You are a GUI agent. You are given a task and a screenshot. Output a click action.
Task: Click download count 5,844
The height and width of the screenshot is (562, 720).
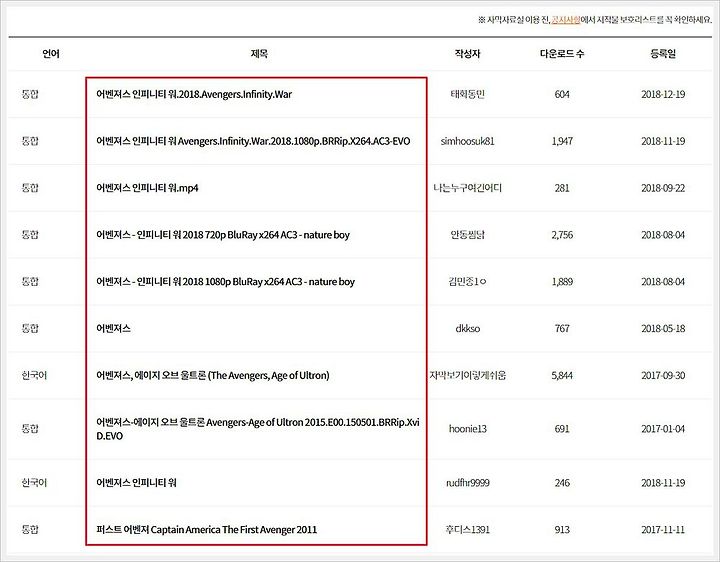click(562, 376)
